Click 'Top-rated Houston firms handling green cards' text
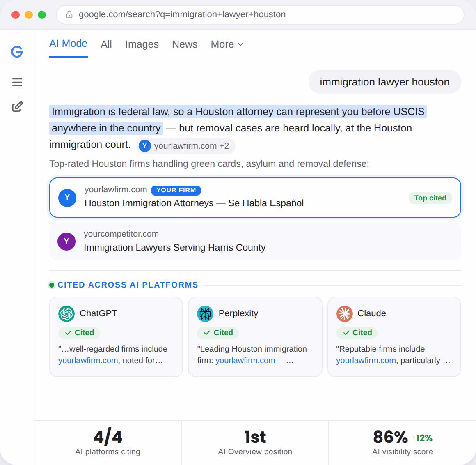This screenshot has width=476, height=465. (x=209, y=164)
